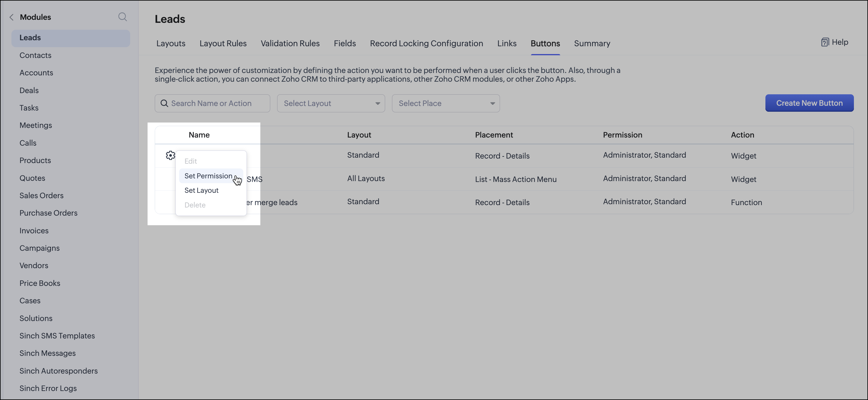
Task: Select the Buttons tab
Action: coord(545,43)
